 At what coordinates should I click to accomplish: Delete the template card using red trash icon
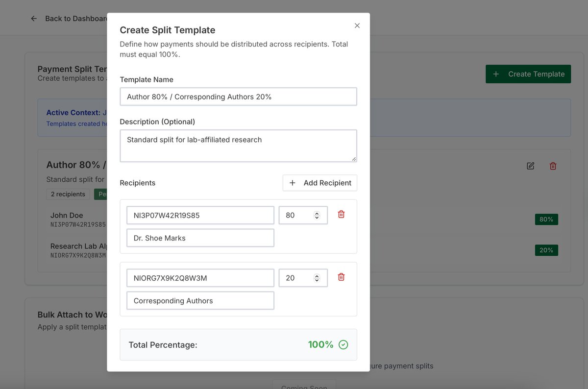[553, 166]
